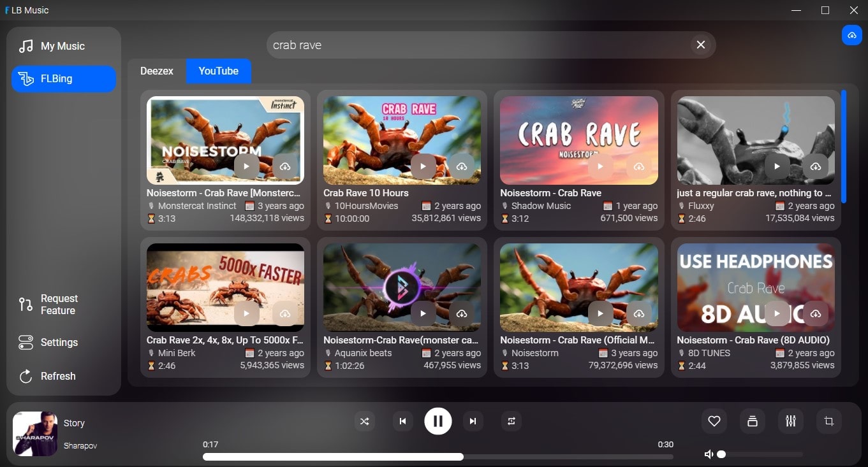Click the title 'just a regular crab rave, nothing to ...'

tap(754, 192)
